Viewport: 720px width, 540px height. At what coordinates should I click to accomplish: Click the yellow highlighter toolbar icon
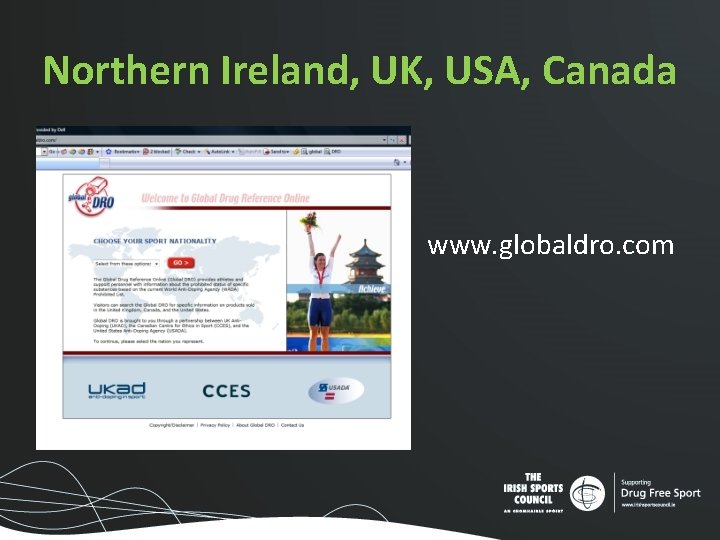[x=296, y=152]
